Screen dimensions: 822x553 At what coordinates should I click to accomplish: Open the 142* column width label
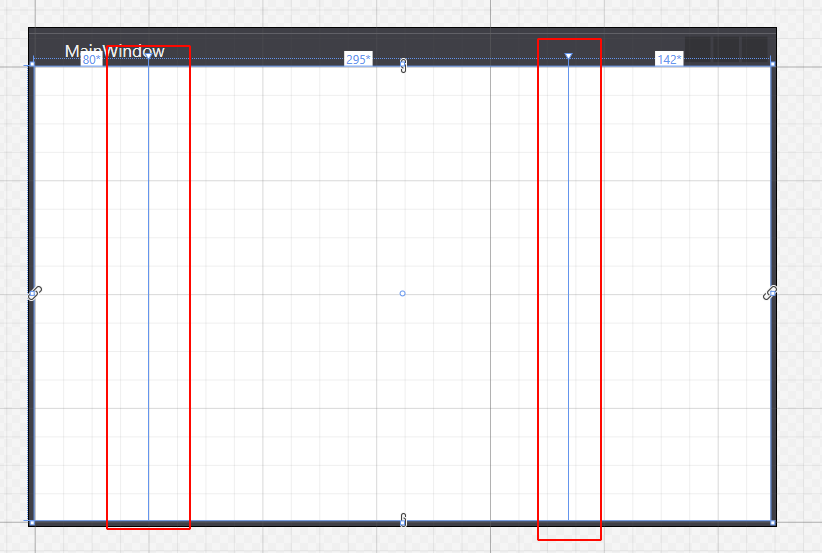669,59
